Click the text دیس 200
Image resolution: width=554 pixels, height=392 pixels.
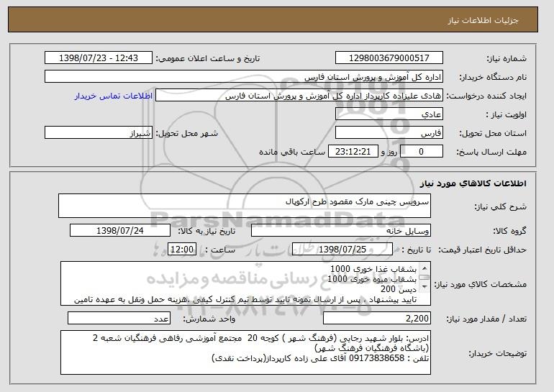(x=399, y=289)
